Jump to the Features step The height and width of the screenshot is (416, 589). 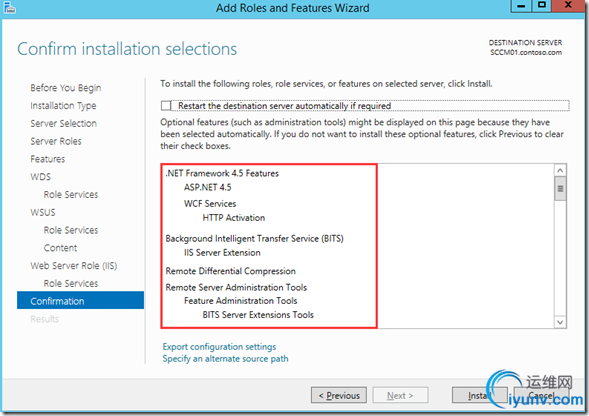(x=48, y=159)
